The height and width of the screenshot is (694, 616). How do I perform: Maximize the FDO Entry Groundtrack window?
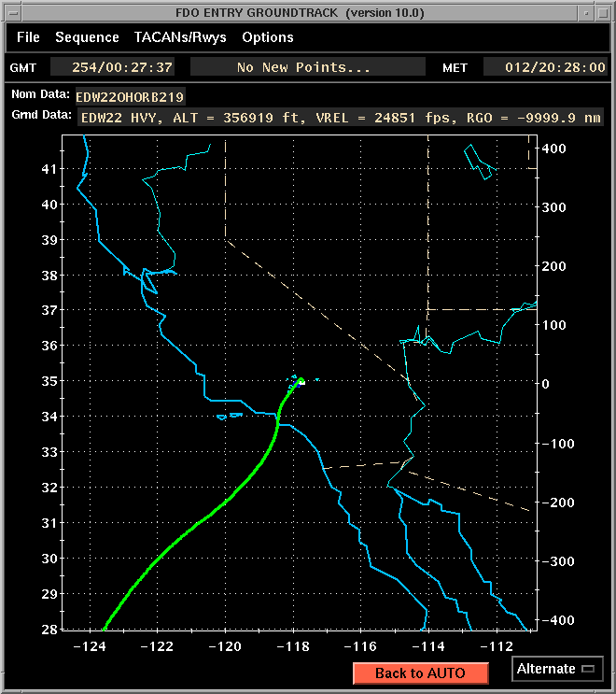603,13
